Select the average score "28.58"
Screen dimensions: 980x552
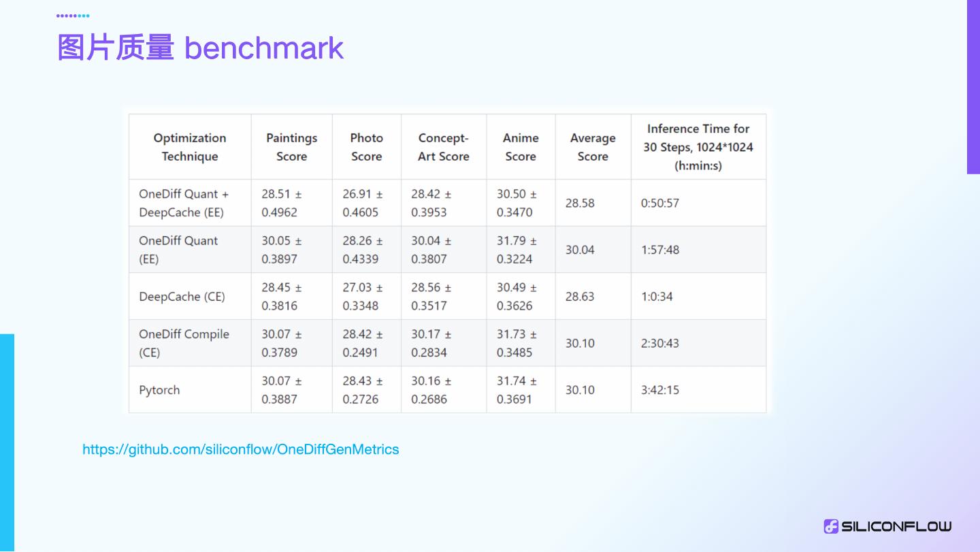click(x=580, y=203)
